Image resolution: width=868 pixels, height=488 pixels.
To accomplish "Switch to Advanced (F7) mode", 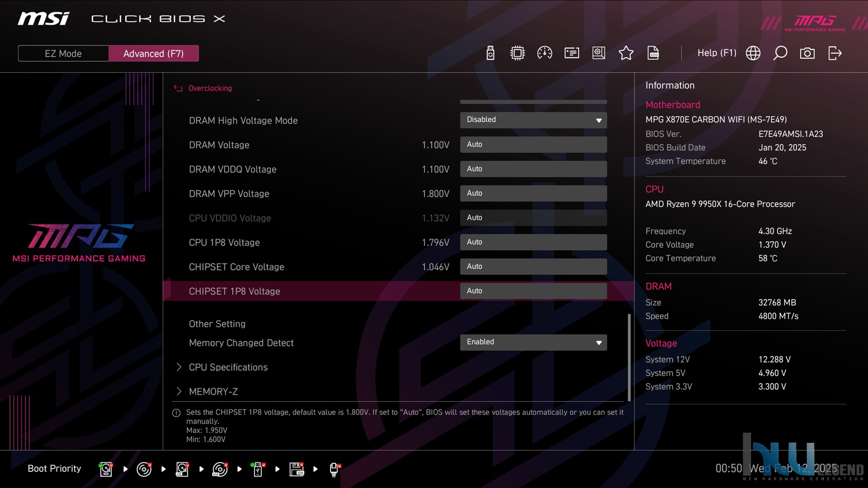I will click(154, 54).
